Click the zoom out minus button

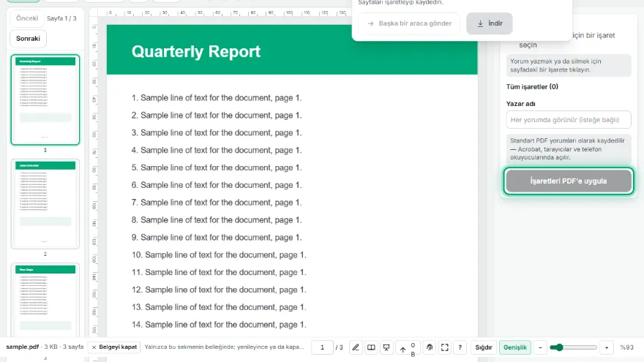pos(540,347)
